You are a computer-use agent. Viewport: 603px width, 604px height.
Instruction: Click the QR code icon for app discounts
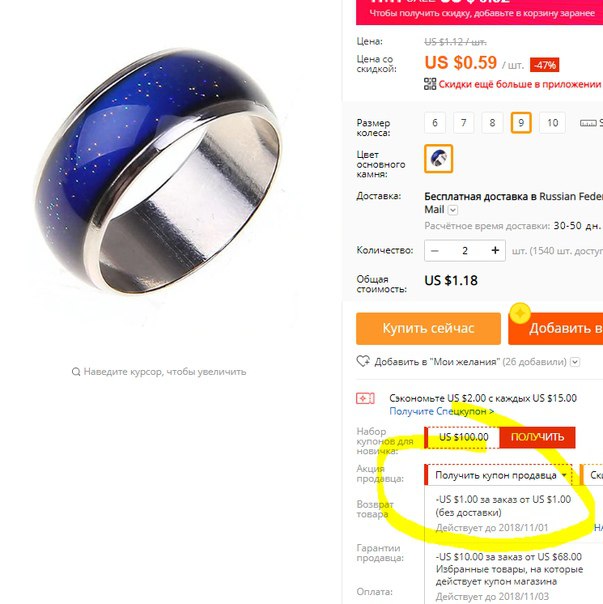pyautogui.click(x=430, y=84)
